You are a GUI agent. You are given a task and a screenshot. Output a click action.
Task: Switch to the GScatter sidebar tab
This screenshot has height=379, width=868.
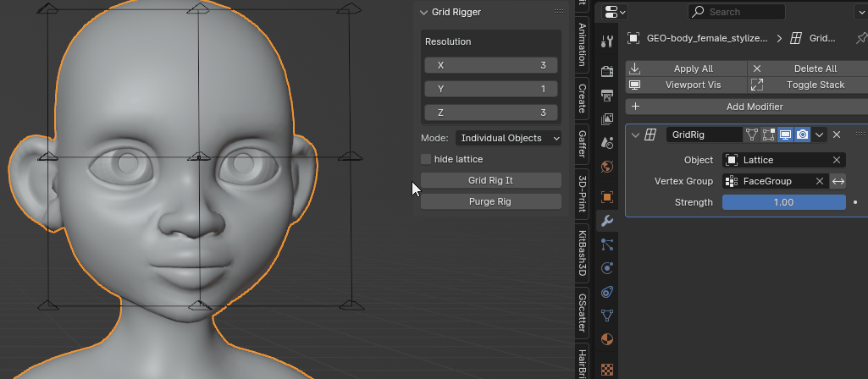tap(582, 312)
